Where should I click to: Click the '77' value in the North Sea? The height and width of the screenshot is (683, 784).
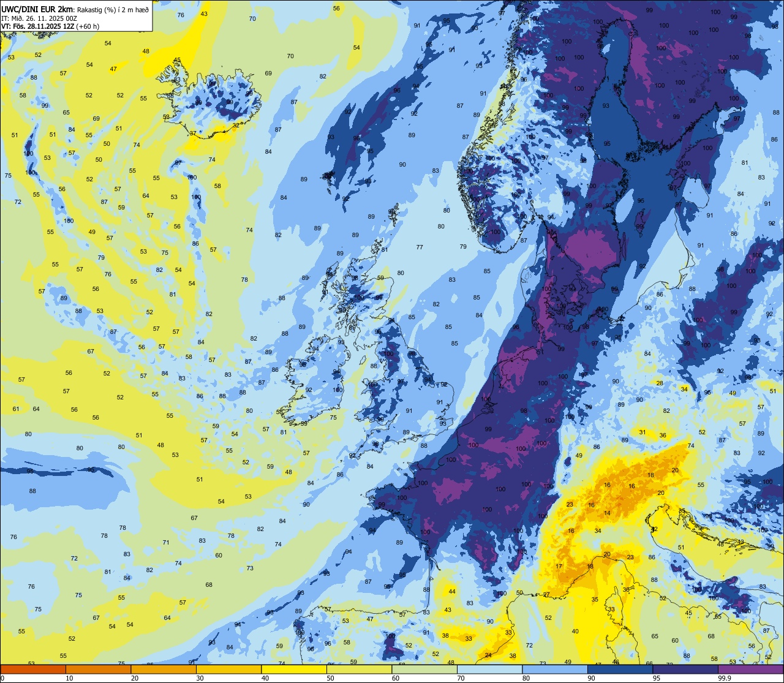pyautogui.click(x=420, y=247)
